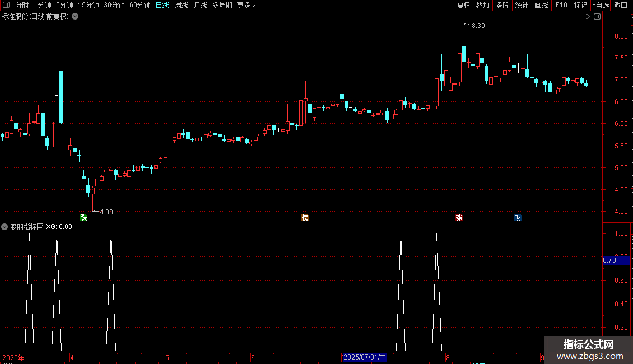The width and height of the screenshot is (633, 364).
Task: Click the green 跌 event marker
Action: (83, 217)
